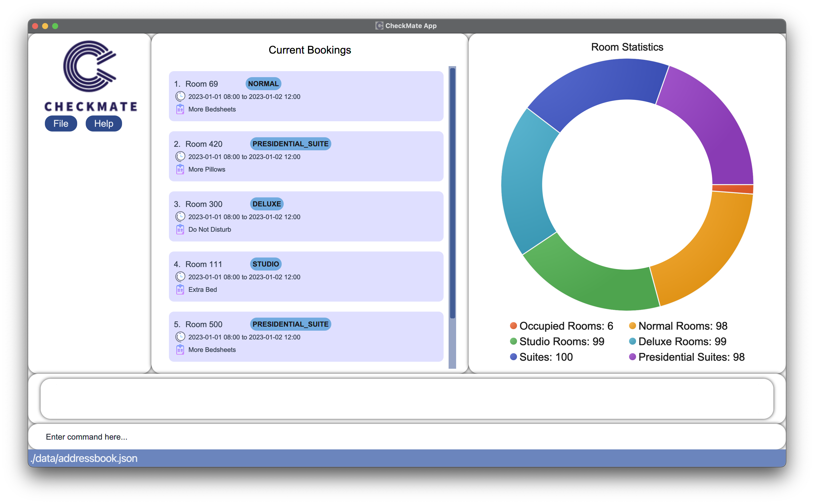Select the DELUXE tag on Room 300
Image resolution: width=814 pixels, height=504 pixels.
(x=266, y=204)
